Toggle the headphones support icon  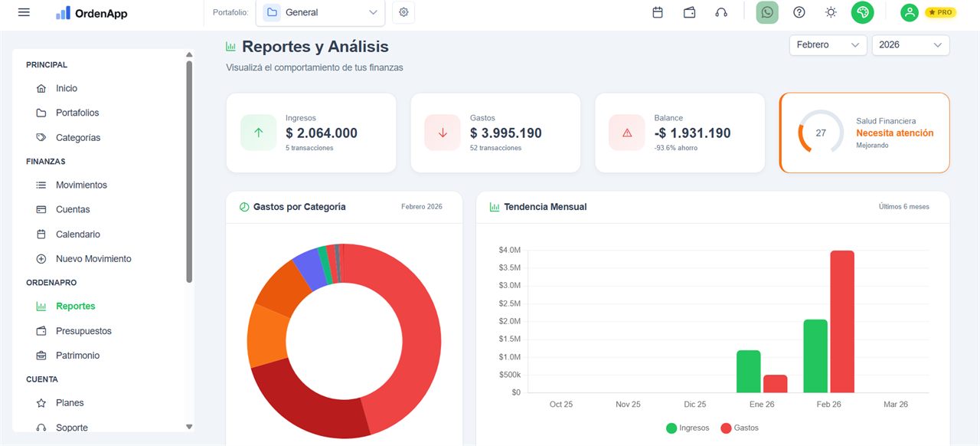(720, 12)
